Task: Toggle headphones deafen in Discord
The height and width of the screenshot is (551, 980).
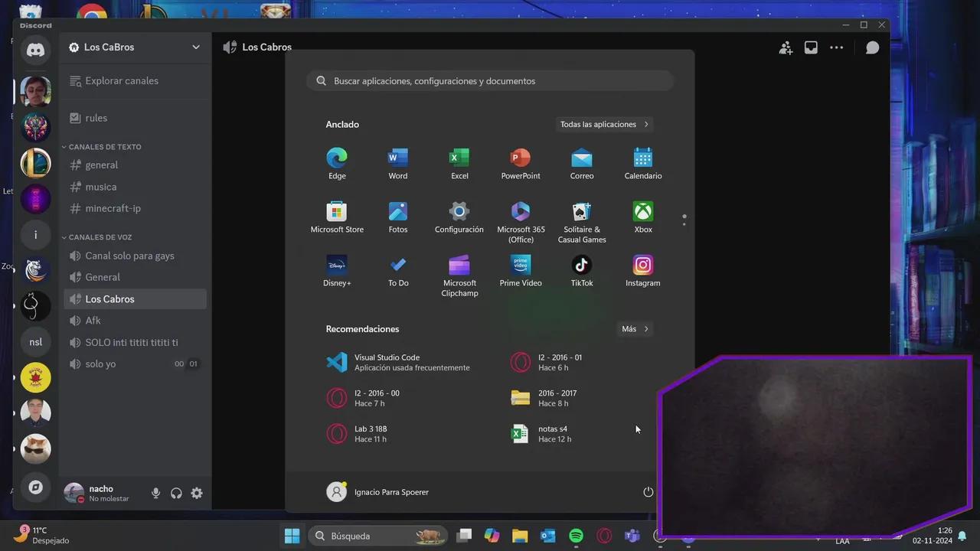Action: (x=176, y=494)
